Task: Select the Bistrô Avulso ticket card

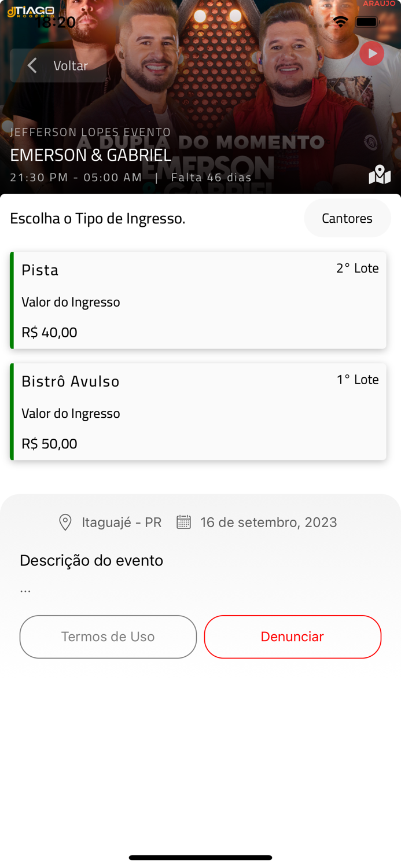Action: coord(198,411)
